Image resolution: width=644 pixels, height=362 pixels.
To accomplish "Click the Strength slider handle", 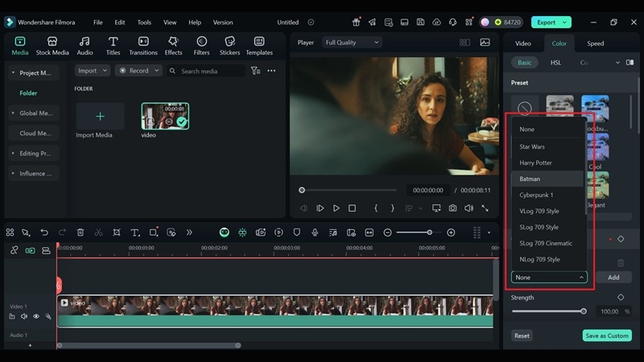I will [x=583, y=311].
